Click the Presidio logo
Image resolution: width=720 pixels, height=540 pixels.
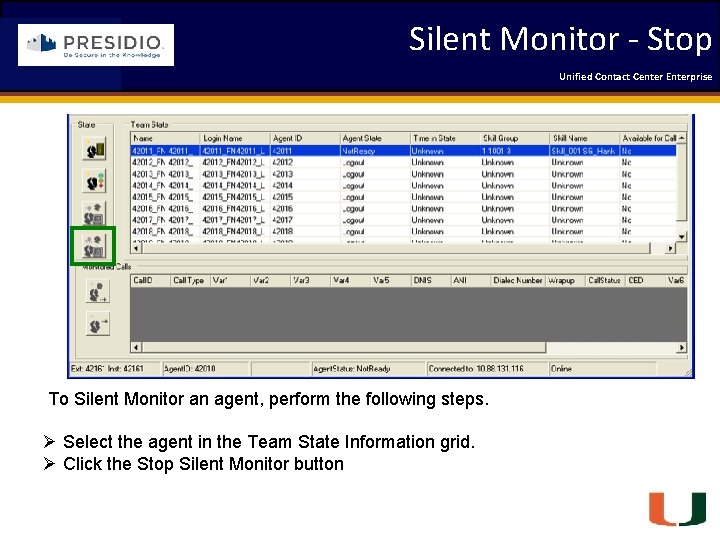click(96, 45)
